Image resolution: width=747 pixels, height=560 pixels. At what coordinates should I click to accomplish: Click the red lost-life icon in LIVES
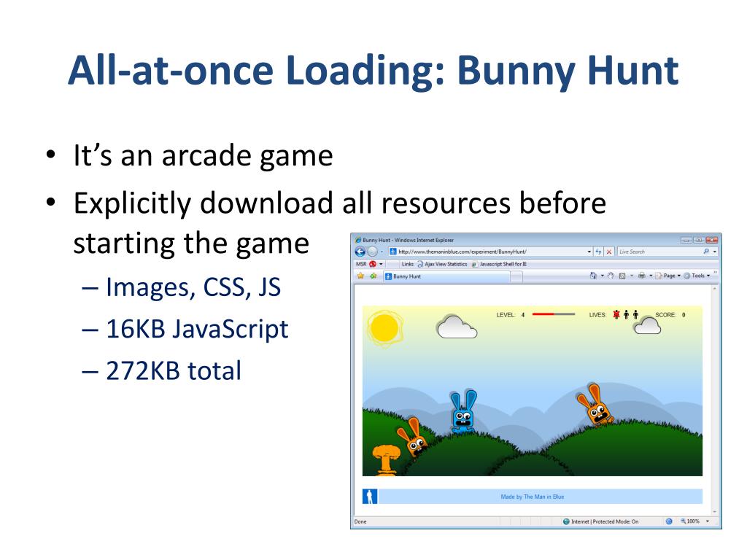click(616, 314)
